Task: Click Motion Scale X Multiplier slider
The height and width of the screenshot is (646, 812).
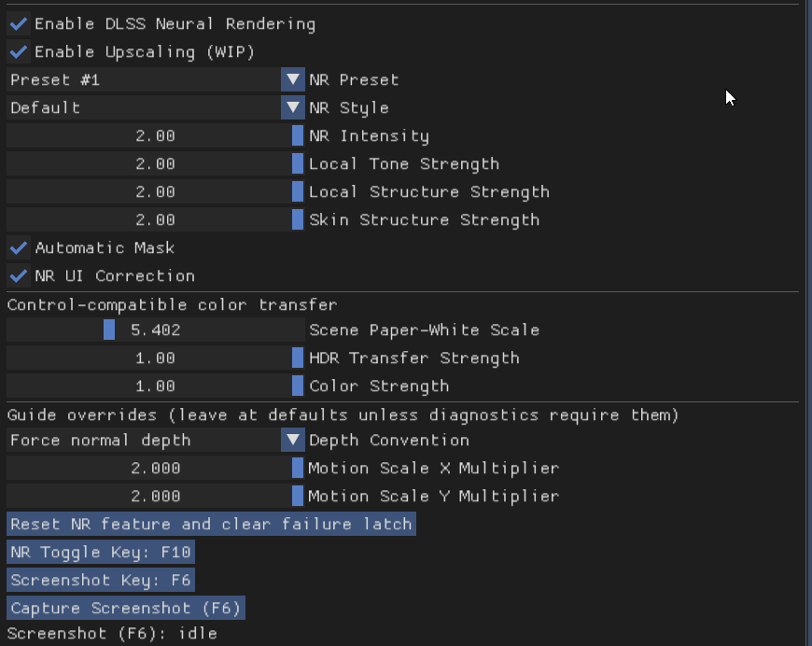Action: pos(155,469)
